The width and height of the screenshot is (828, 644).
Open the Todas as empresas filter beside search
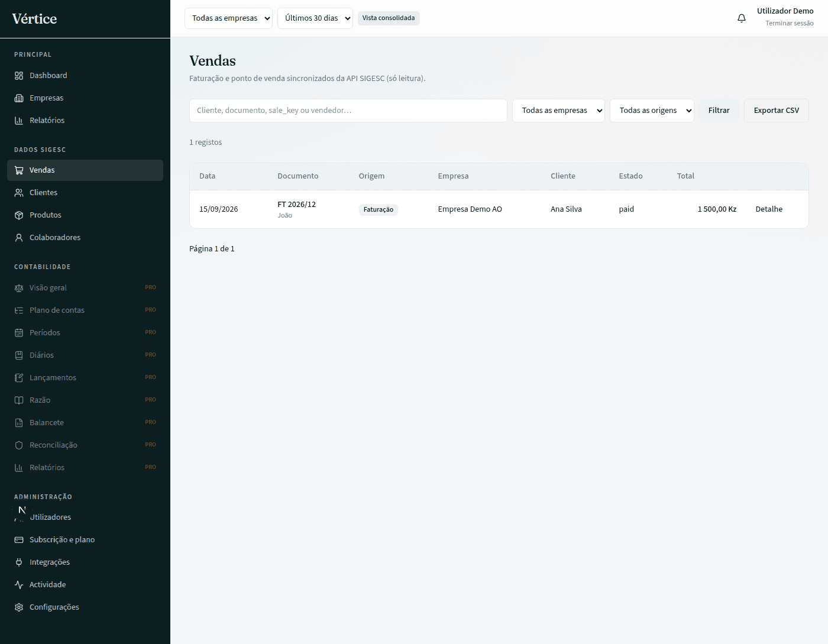[x=558, y=111]
